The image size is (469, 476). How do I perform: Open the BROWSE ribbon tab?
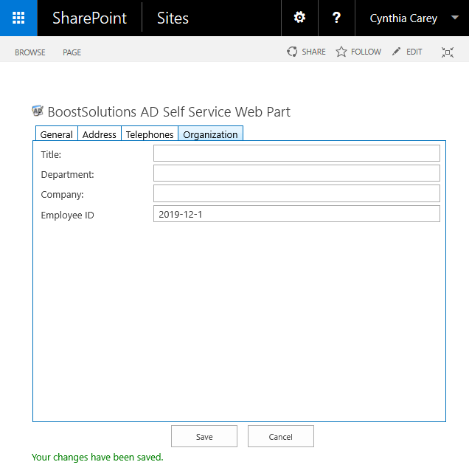pyautogui.click(x=30, y=52)
